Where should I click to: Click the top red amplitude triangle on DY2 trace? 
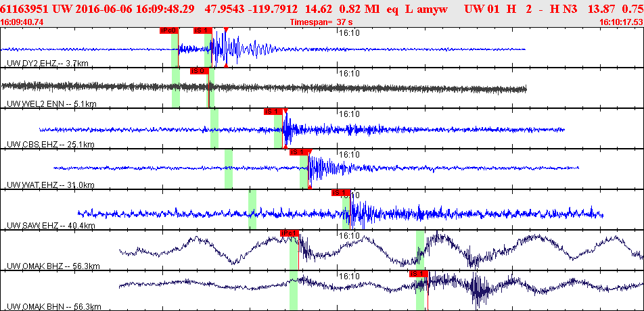(x=226, y=29)
